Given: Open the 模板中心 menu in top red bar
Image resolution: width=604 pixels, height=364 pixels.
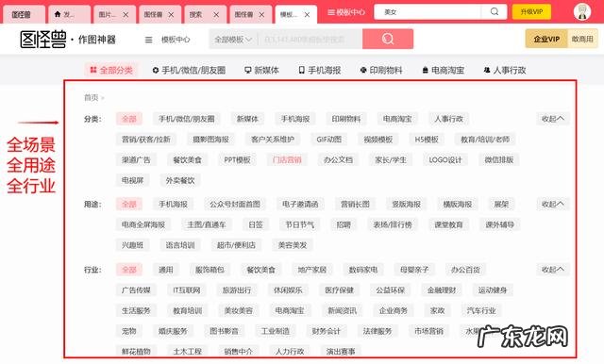Looking at the screenshot, I should click(346, 12).
